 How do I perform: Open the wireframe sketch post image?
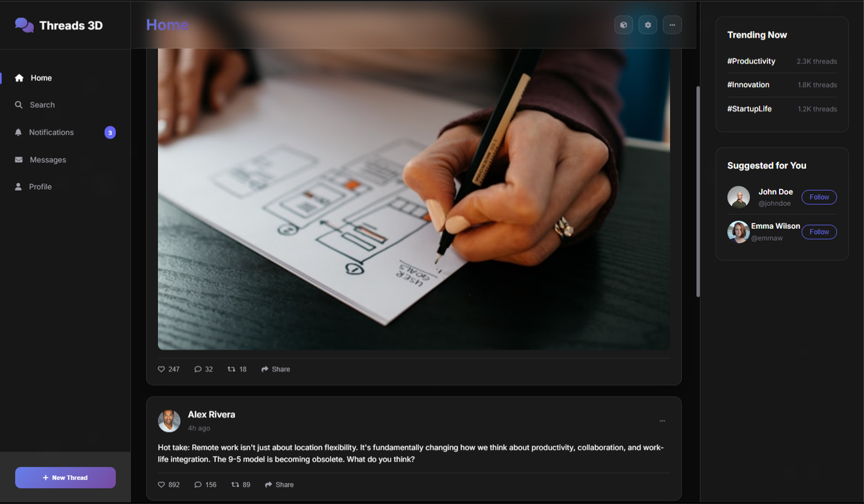[x=414, y=199]
